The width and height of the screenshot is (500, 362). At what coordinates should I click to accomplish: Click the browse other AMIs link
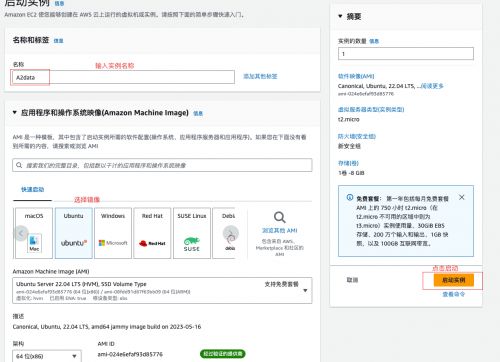[279, 230]
